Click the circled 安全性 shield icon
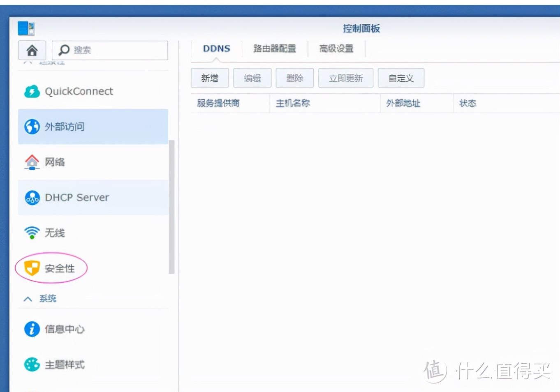This screenshot has width=560, height=392. [x=32, y=268]
